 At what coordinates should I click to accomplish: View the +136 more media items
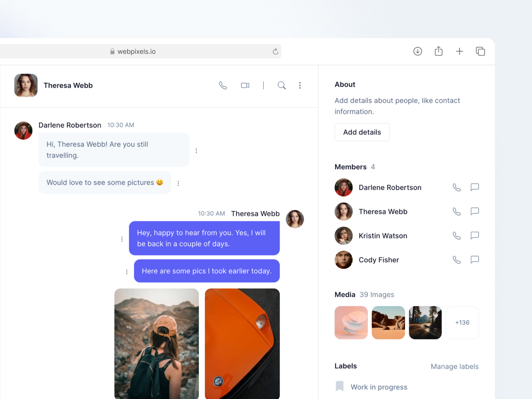[462, 323]
